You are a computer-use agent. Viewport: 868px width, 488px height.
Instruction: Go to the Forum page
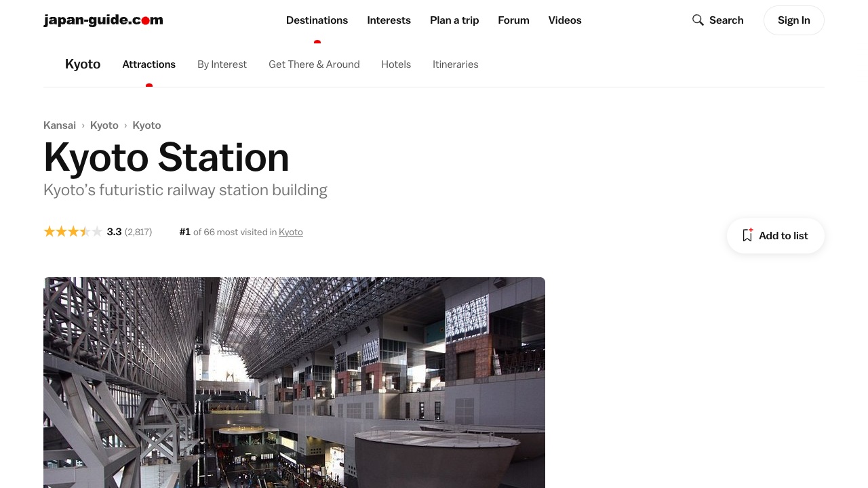pos(513,20)
